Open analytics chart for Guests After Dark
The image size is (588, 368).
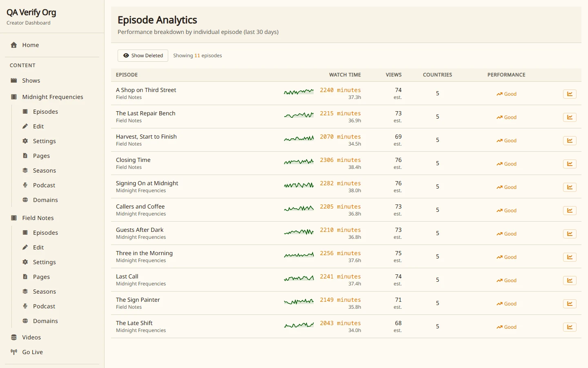coord(570,234)
